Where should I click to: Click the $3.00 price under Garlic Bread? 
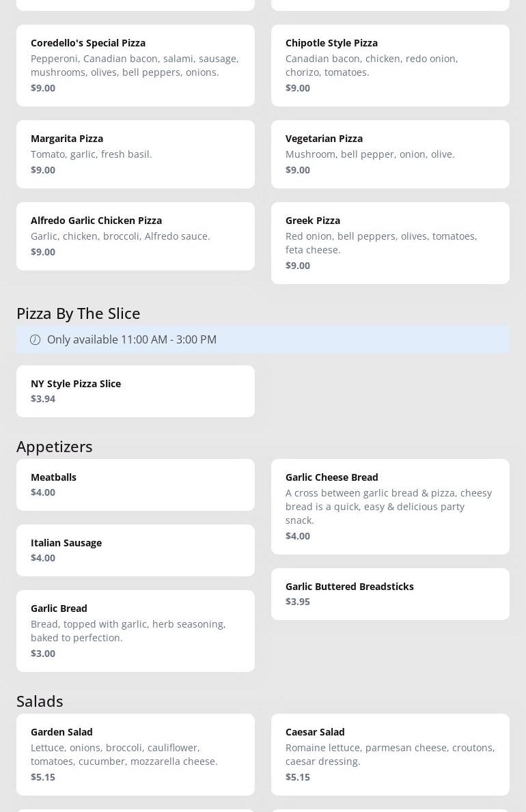point(43,654)
